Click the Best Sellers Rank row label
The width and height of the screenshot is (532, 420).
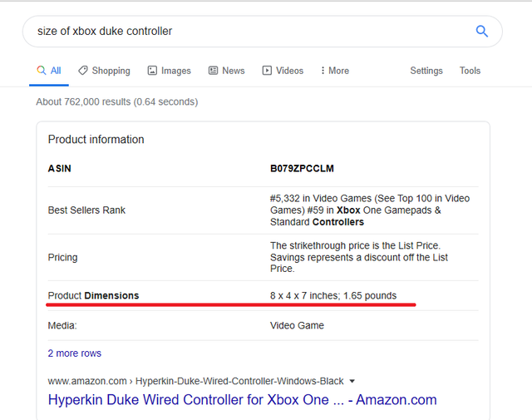(86, 210)
